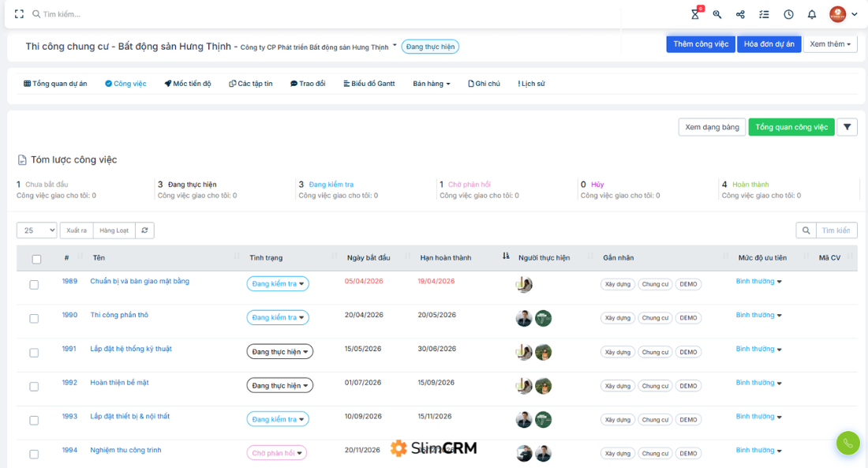868x468 pixels.
Task: Click the refresh table icon
Action: pos(144,230)
